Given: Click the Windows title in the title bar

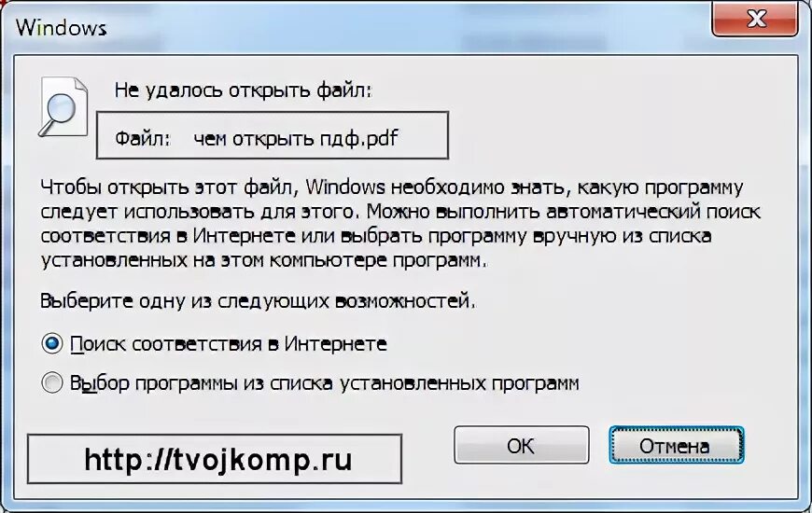Looking at the screenshot, I should coord(61,27).
